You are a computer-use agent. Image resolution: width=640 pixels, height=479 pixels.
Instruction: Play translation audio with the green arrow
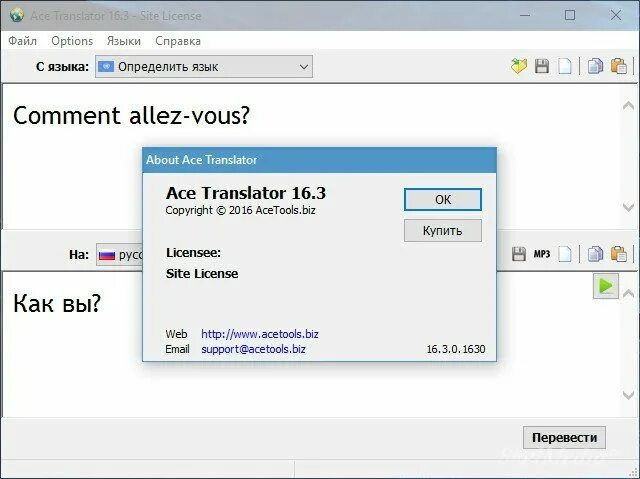click(606, 286)
